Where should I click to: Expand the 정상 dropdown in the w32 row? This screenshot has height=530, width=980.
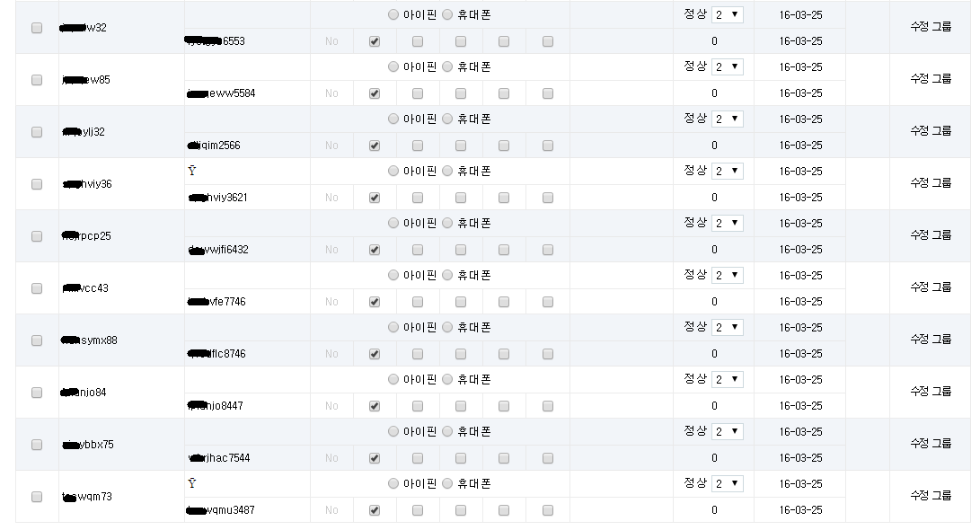click(x=728, y=14)
